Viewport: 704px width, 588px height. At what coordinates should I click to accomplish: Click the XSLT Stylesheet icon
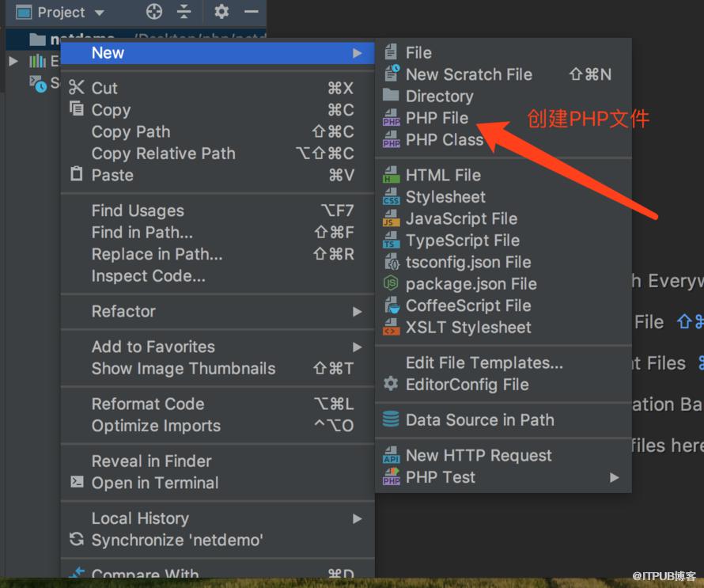[x=391, y=327]
